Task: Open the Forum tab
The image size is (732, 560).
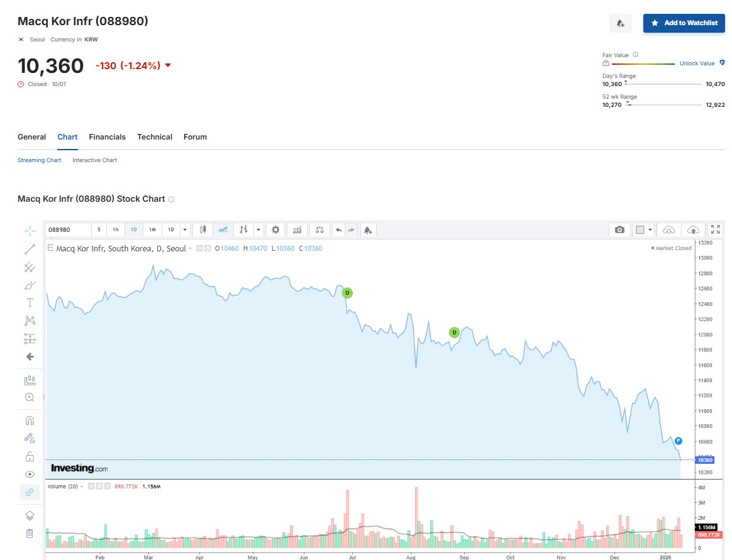Action: coord(195,137)
